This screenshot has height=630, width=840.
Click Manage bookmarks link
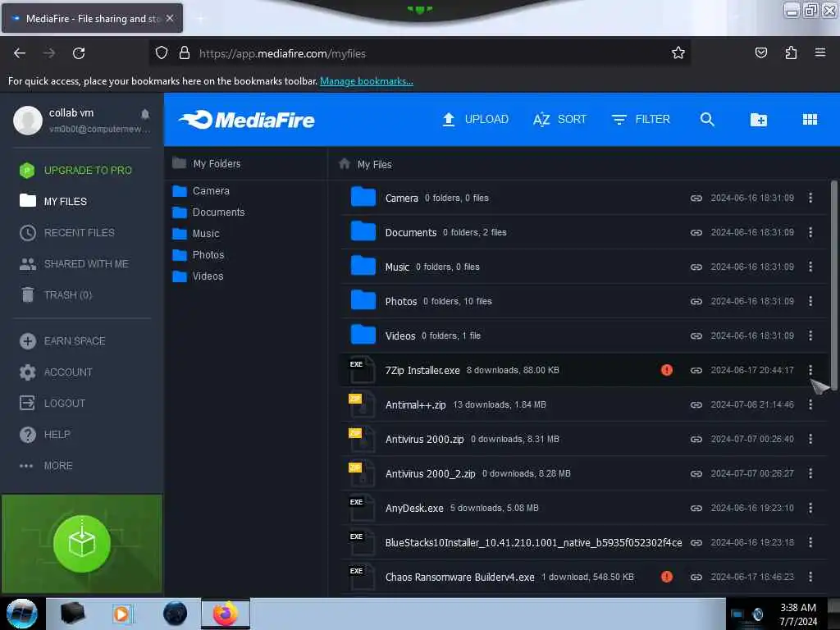click(367, 81)
